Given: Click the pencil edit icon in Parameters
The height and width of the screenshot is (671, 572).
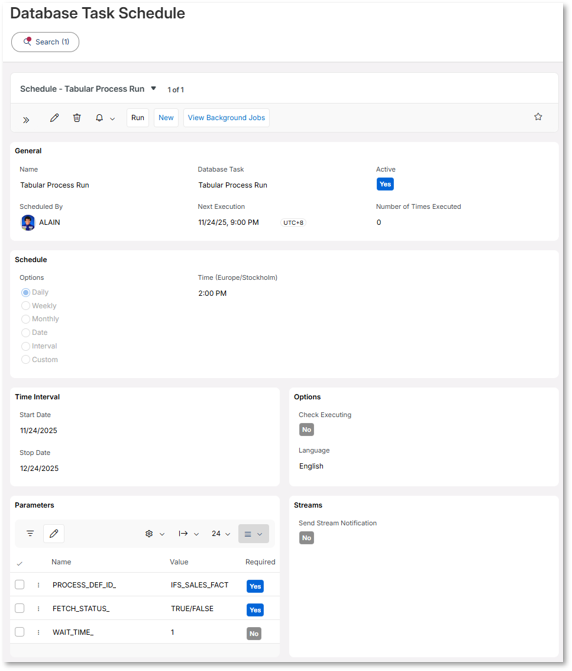Looking at the screenshot, I should [x=54, y=534].
